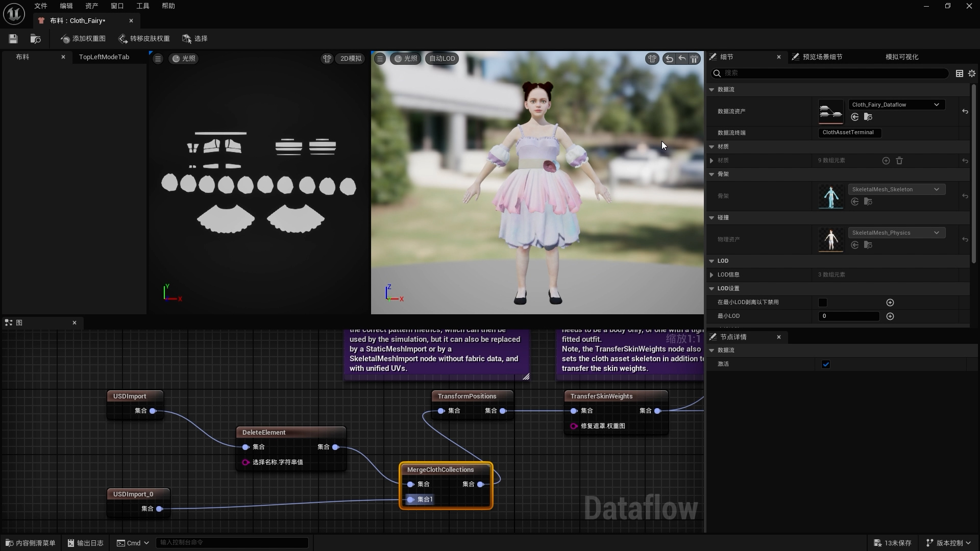Image resolution: width=980 pixels, height=551 pixels.
Task: Open the Cloth_Fairy_Dataflow dropdown
Action: (896, 104)
